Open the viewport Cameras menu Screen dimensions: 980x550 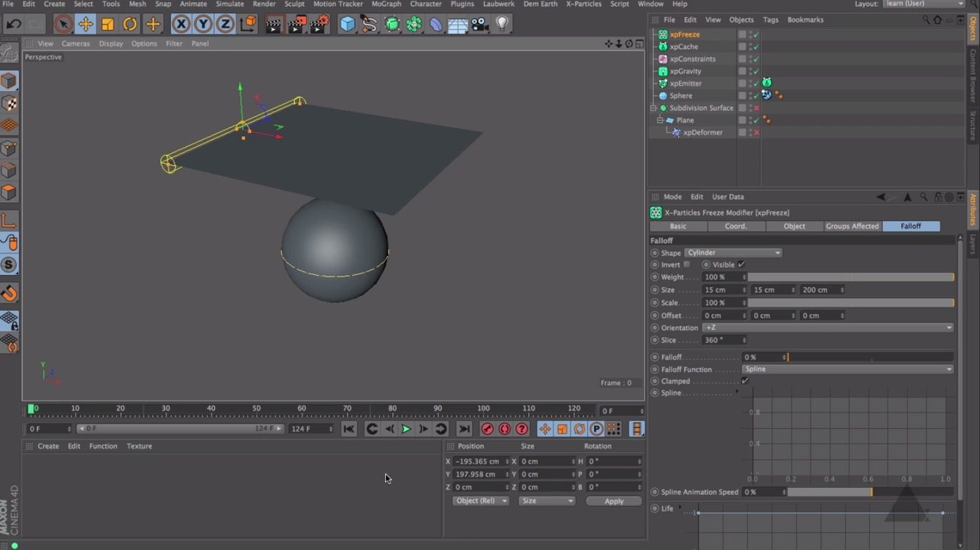click(x=76, y=44)
